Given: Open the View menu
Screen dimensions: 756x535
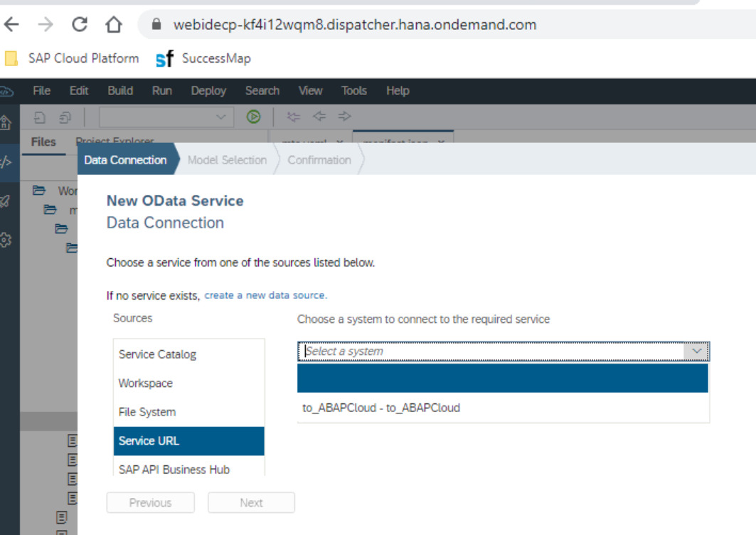Looking at the screenshot, I should pyautogui.click(x=310, y=90).
